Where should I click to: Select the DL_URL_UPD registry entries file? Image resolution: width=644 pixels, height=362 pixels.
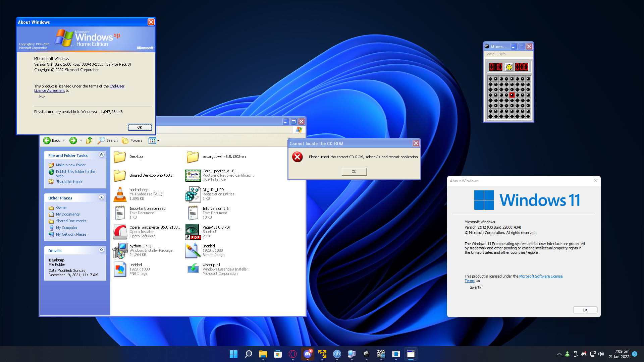193,194
